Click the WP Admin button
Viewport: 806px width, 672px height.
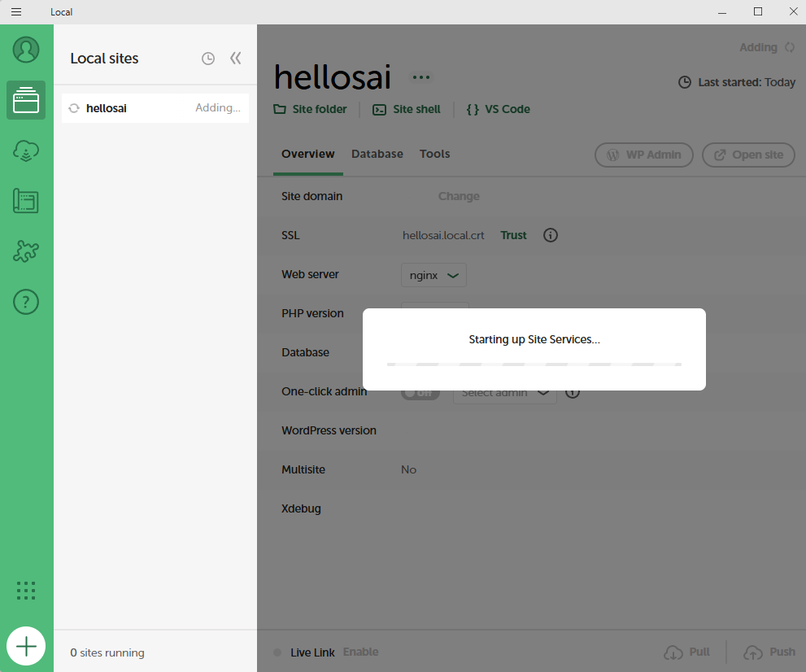click(644, 155)
